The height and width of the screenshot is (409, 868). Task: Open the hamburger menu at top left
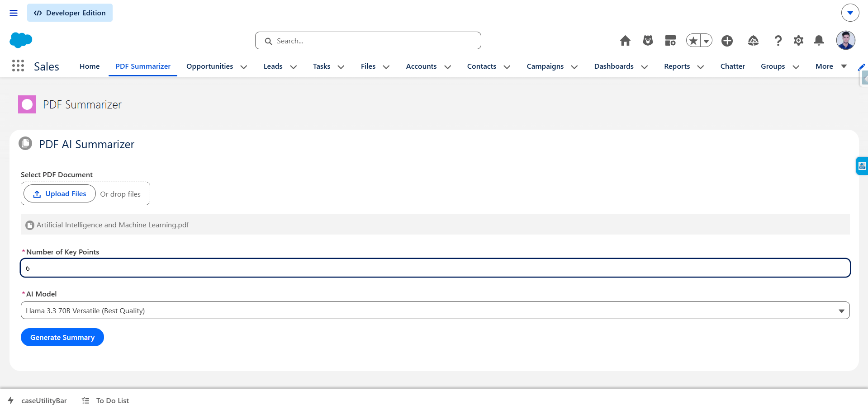(x=14, y=13)
